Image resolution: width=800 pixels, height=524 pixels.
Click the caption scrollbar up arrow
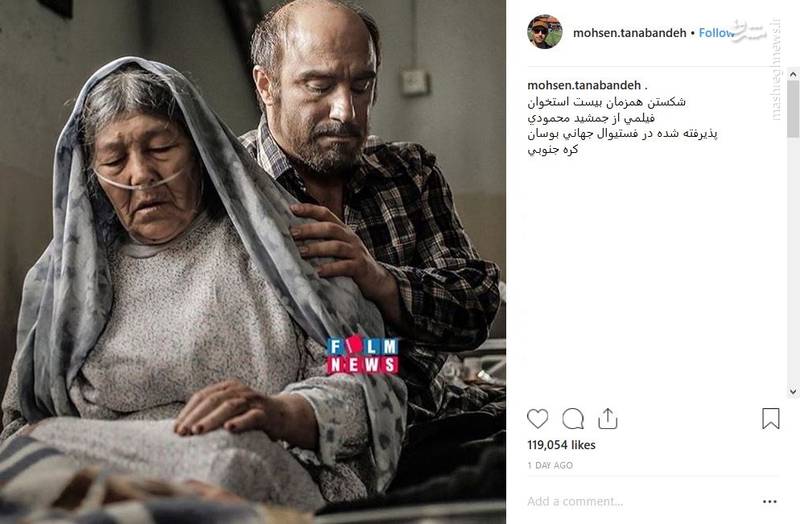point(793,74)
